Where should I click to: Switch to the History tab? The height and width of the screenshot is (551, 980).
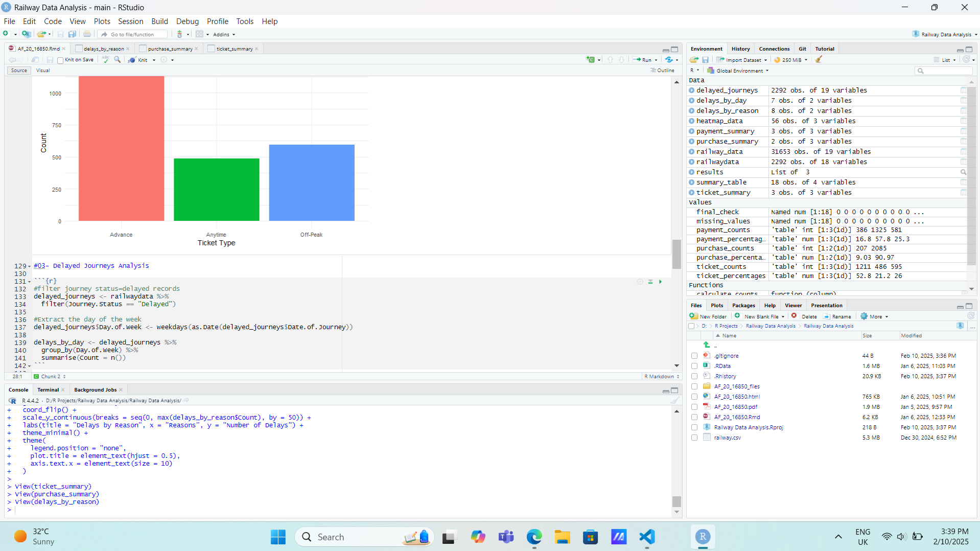740,49
